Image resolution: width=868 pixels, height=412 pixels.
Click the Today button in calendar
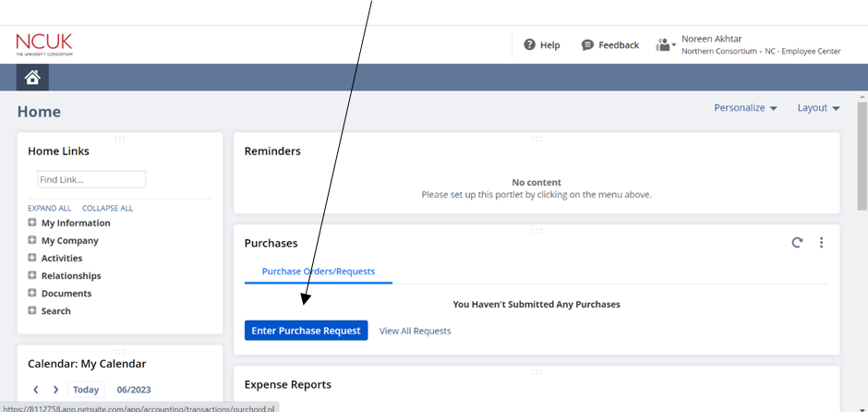(x=86, y=390)
